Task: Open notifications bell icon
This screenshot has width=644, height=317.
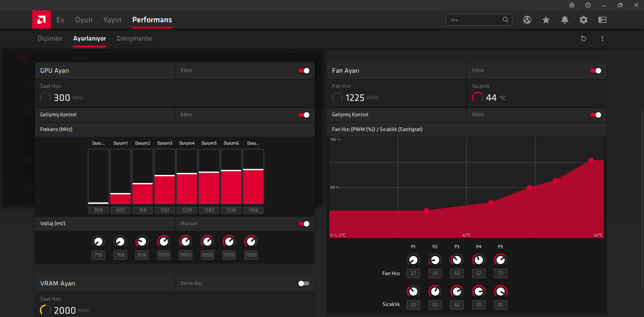Action: click(565, 20)
